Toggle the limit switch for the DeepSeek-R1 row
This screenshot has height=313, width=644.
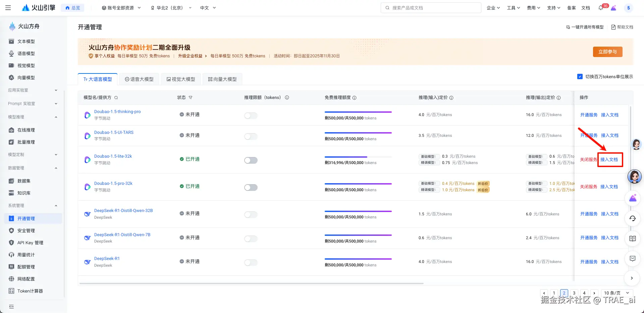251,263
